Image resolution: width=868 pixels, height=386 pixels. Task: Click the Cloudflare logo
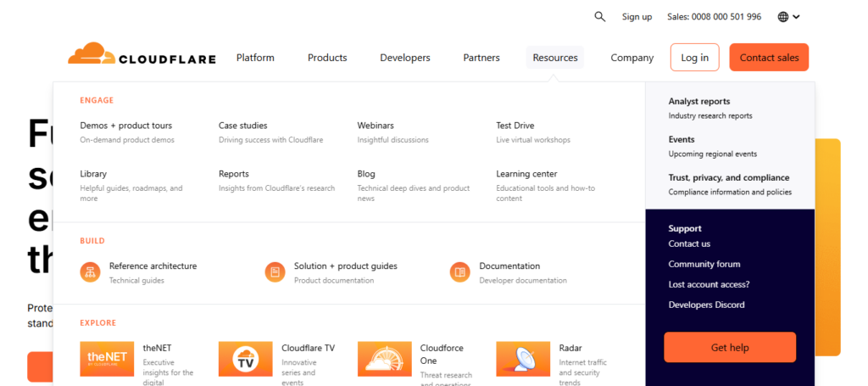click(x=142, y=53)
